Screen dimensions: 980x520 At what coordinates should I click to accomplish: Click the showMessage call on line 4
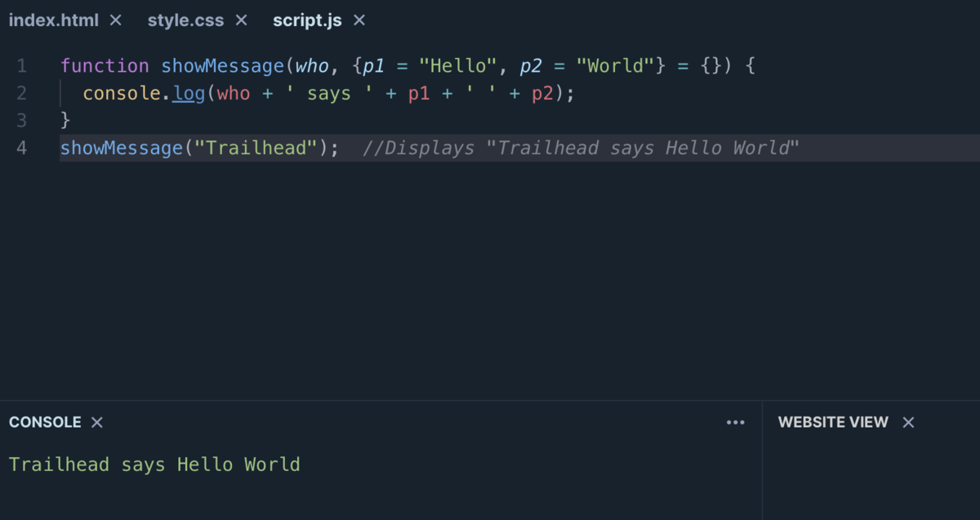pos(121,148)
